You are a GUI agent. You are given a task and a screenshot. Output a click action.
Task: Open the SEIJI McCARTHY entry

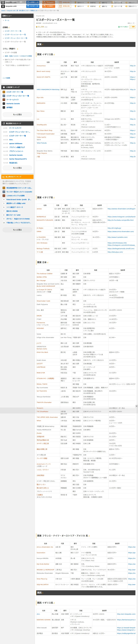point(43,585)
